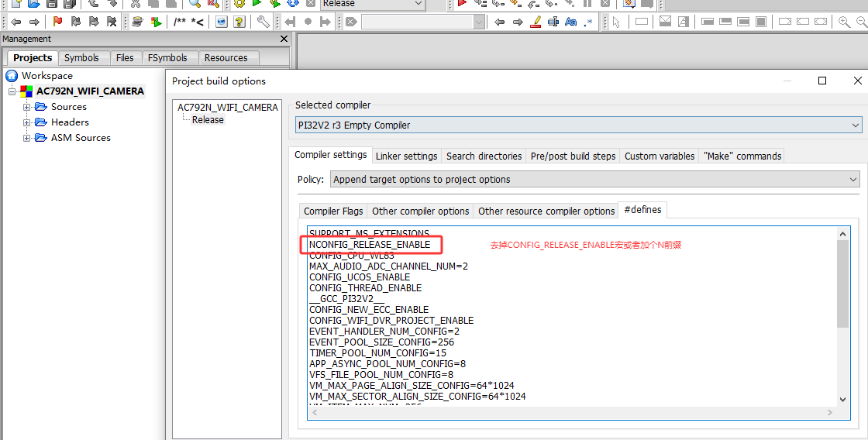Select the Compiler Flags subtab
The image size is (868, 440).
[x=333, y=211]
